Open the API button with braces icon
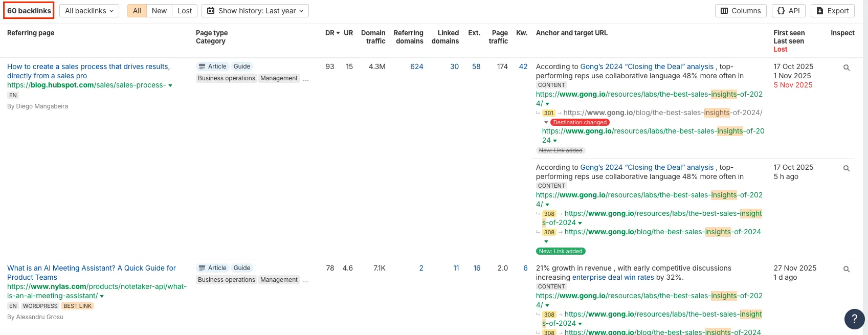868x335 pixels. point(788,11)
